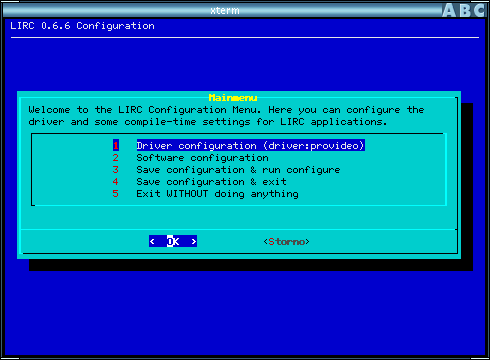Select Save configuration & run configure
This screenshot has height=360, width=490.
pos(238,170)
